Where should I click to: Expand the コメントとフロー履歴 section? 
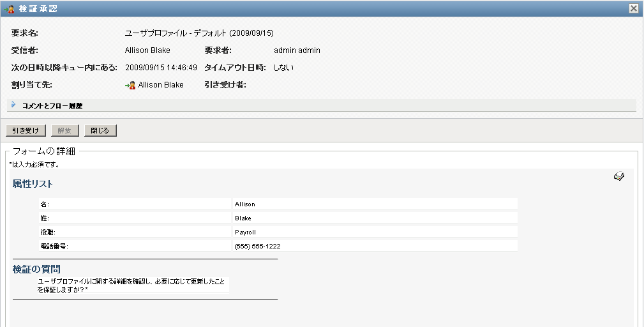pyautogui.click(x=13, y=105)
